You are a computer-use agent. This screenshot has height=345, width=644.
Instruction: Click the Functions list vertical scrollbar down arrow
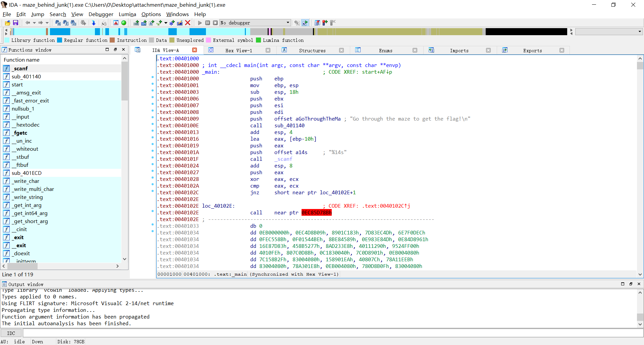(124, 259)
